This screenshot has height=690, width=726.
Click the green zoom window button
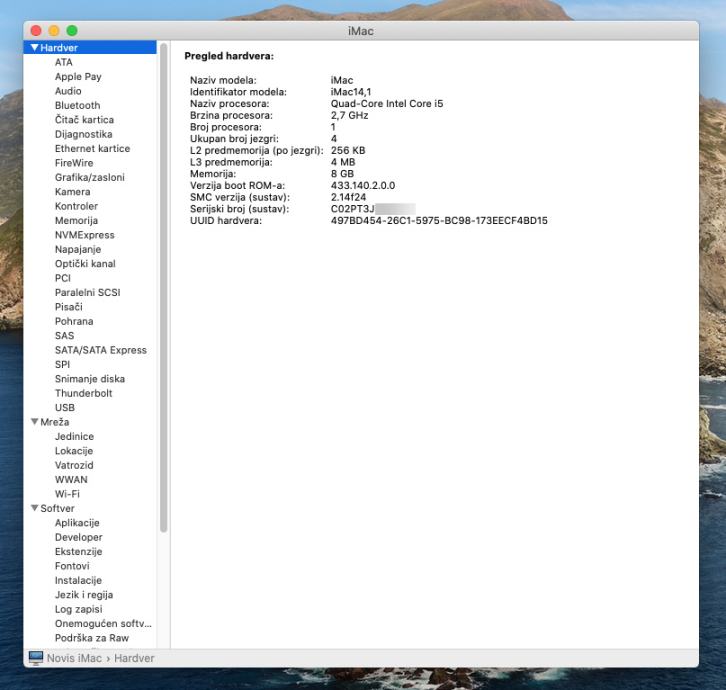tap(71, 32)
